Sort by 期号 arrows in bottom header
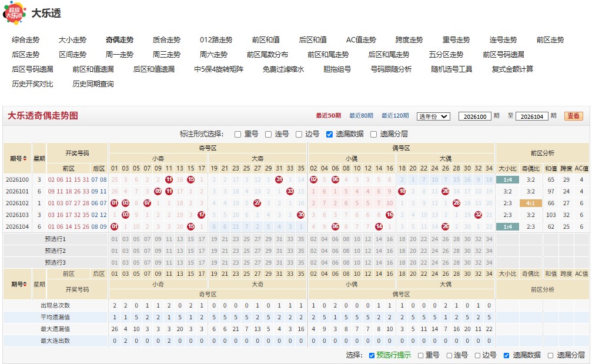The width and height of the screenshot is (592, 364). (x=25, y=285)
